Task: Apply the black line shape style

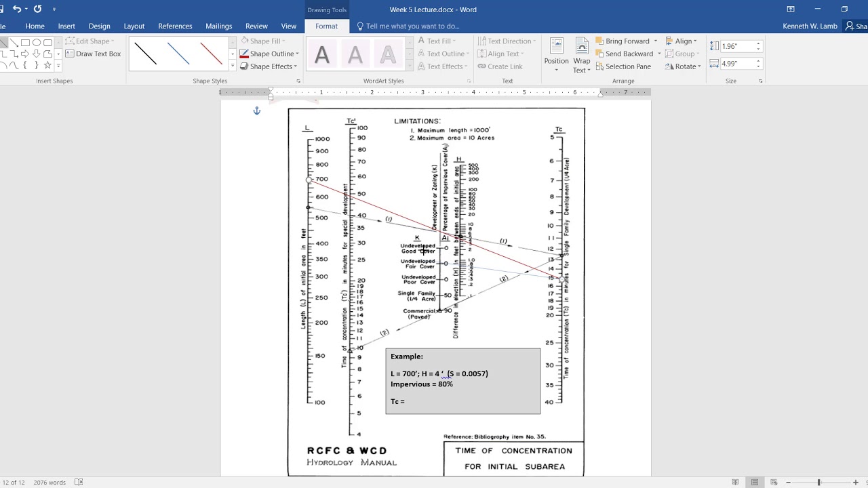Action: click(145, 54)
